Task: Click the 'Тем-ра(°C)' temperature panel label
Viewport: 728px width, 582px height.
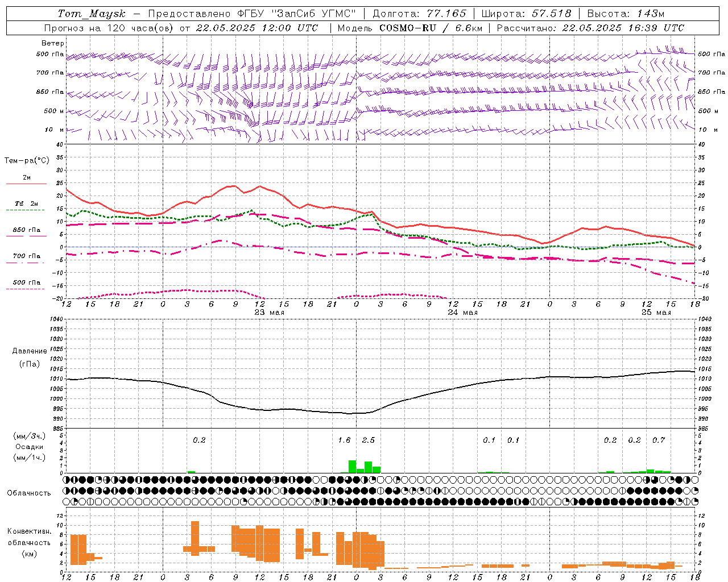Action: 27,160
